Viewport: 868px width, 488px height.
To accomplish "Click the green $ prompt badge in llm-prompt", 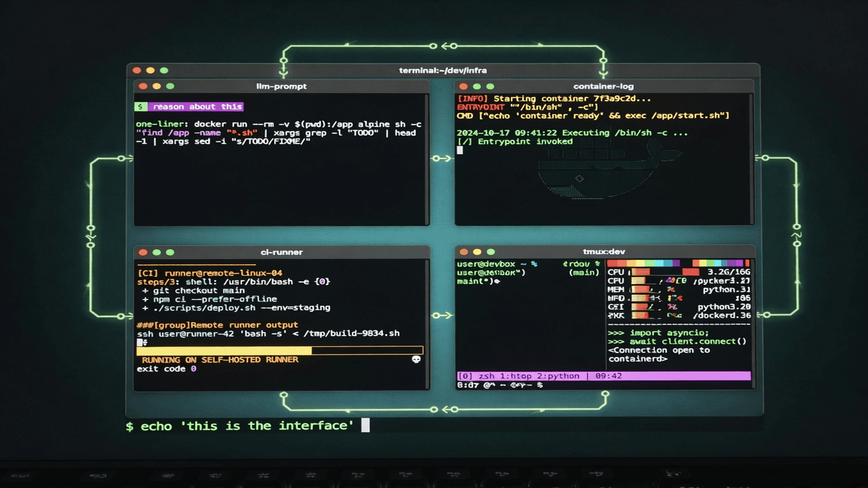I will (x=141, y=107).
